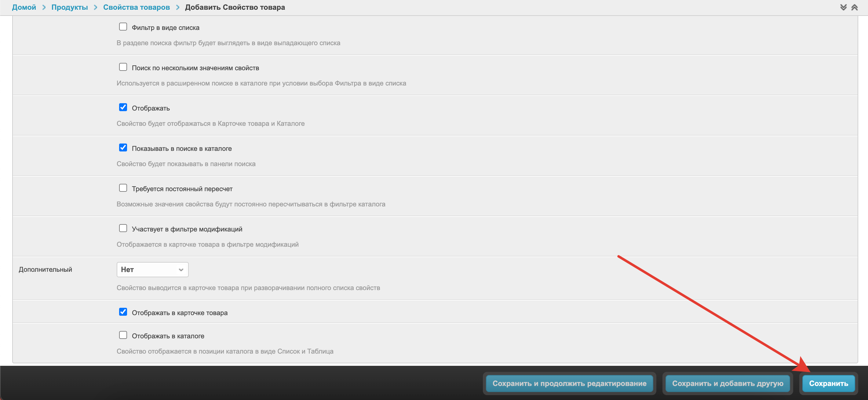Navigate to 'Свойства товаров' breadcrumb
Image resolution: width=868 pixels, height=400 pixels.
[136, 7]
